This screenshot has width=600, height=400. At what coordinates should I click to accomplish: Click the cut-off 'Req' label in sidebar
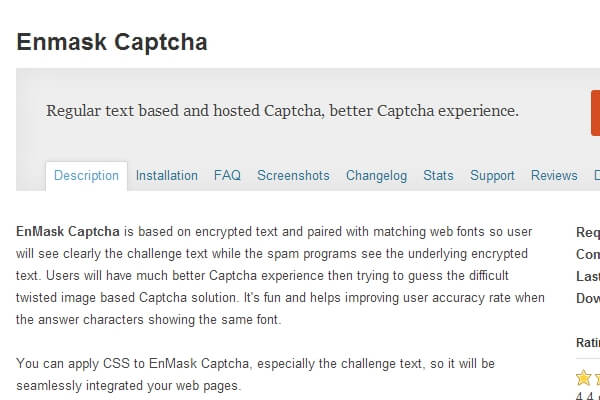[587, 232]
